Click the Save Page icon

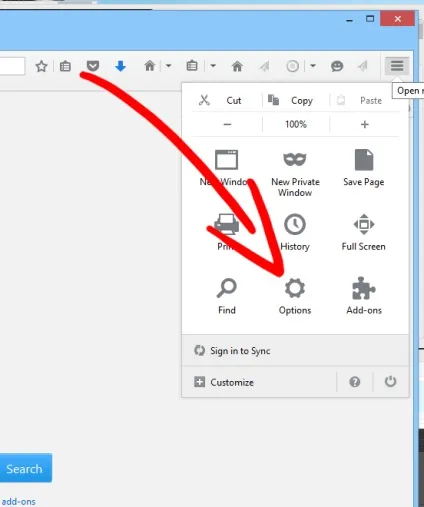click(364, 159)
